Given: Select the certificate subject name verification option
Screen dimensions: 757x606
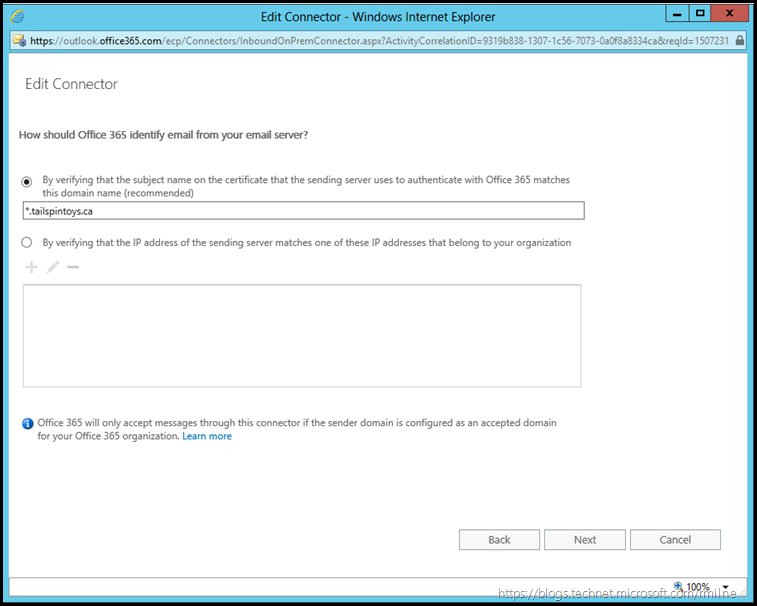Looking at the screenshot, I should 28,181.
